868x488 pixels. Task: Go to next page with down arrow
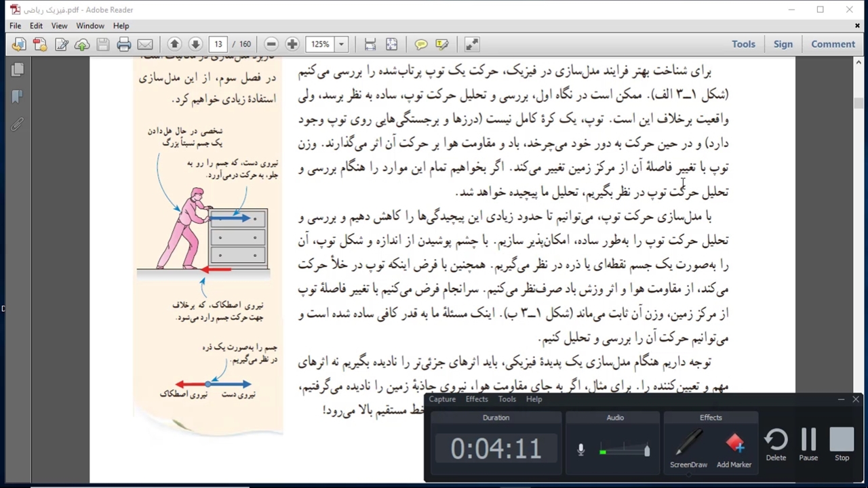click(195, 45)
